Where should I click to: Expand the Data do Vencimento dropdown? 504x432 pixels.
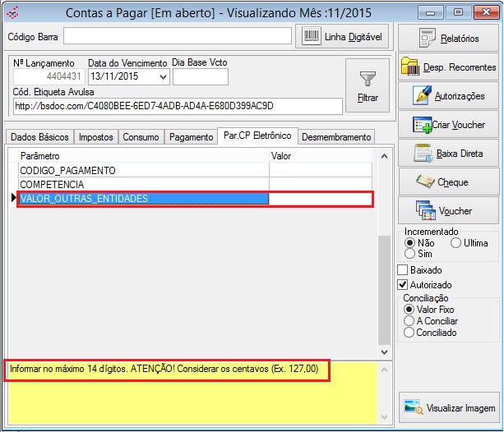pos(163,77)
